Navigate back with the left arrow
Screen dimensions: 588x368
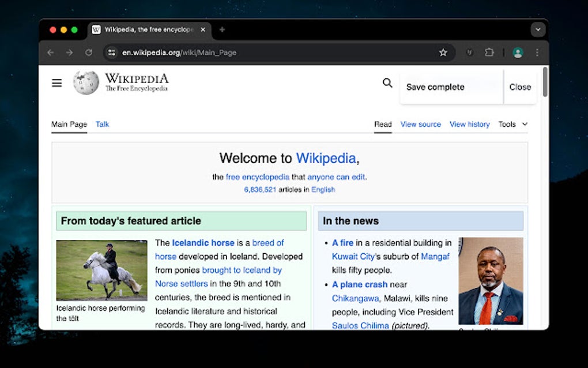point(50,52)
